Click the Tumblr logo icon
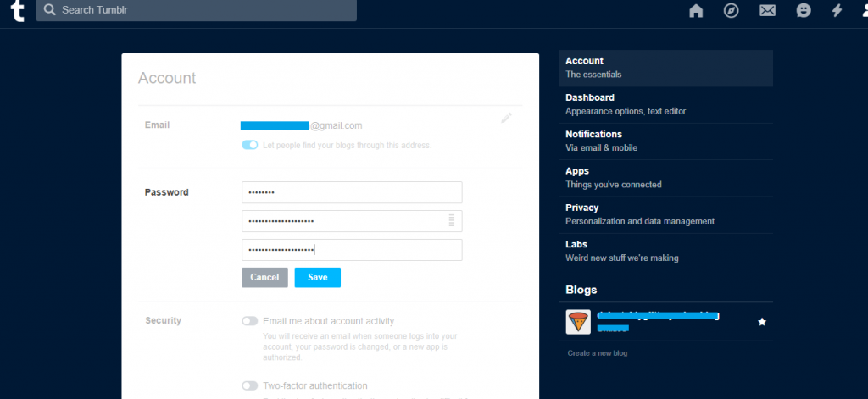Viewport: 868px width, 399px height. [x=17, y=11]
